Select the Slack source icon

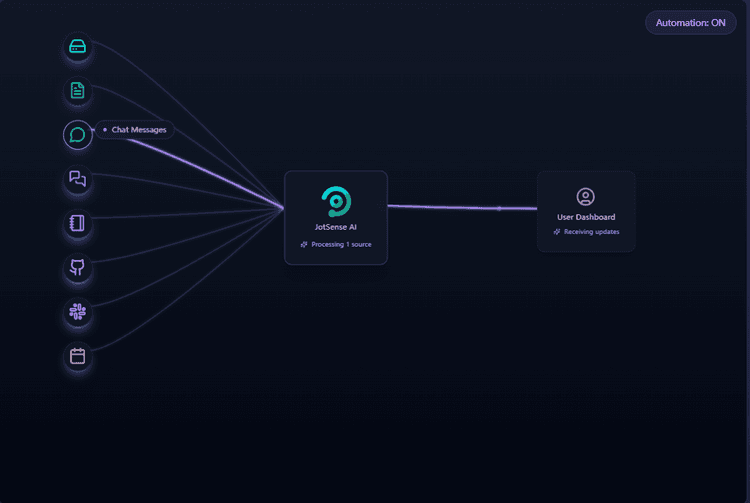(x=78, y=312)
